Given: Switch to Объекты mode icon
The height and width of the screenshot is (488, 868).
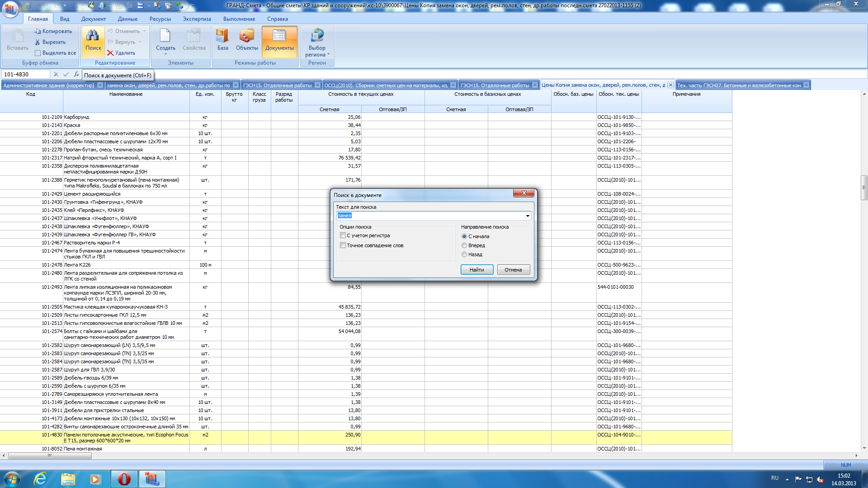Looking at the screenshot, I should tap(247, 35).
